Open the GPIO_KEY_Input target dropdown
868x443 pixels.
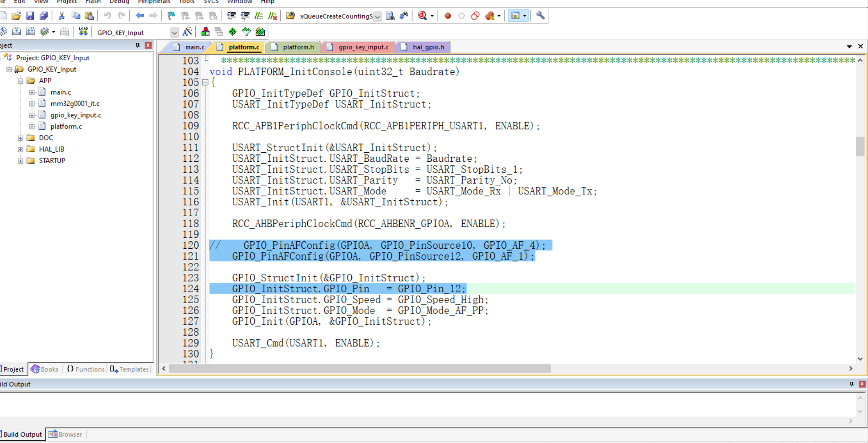tap(174, 32)
